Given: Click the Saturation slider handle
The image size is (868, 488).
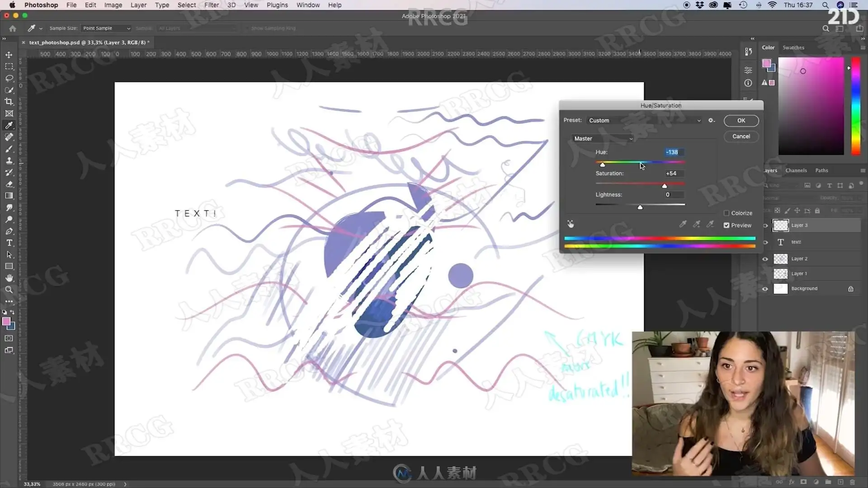Looking at the screenshot, I should coord(664,186).
